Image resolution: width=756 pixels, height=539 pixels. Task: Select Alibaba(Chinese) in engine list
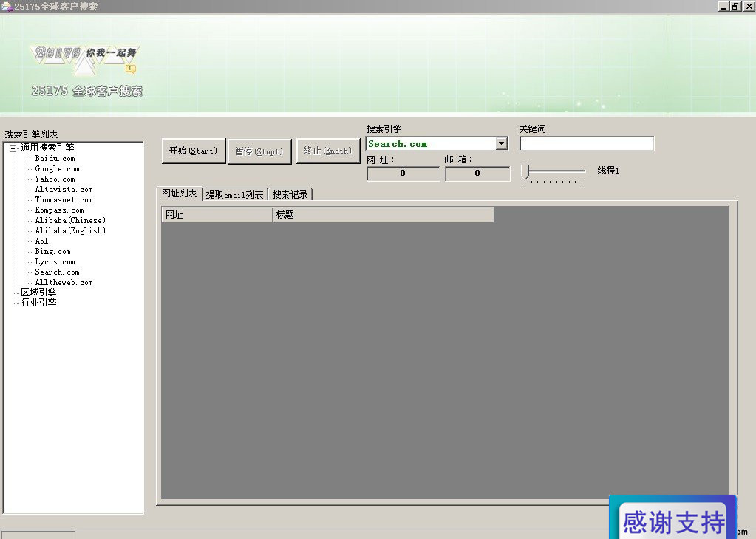pos(70,221)
